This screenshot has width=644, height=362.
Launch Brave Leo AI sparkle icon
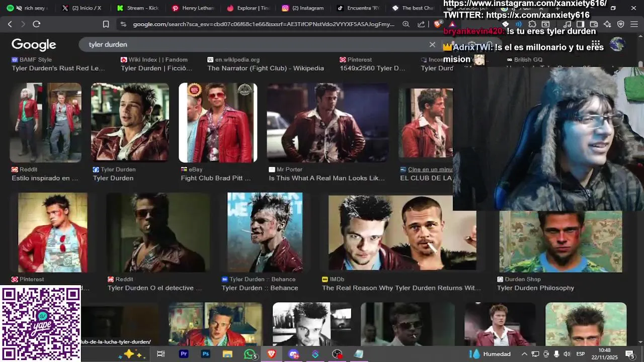(x=607, y=24)
